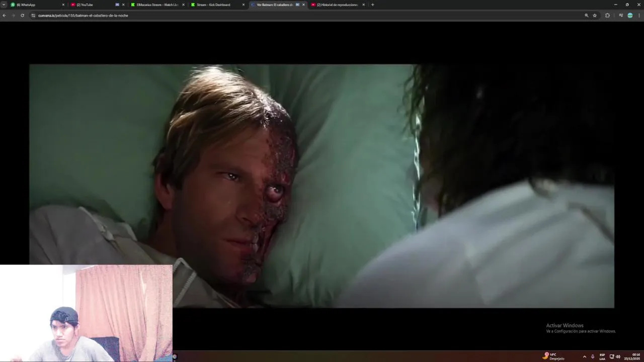Open the zoom magnifier in address bar
The image size is (644, 362).
point(586,16)
